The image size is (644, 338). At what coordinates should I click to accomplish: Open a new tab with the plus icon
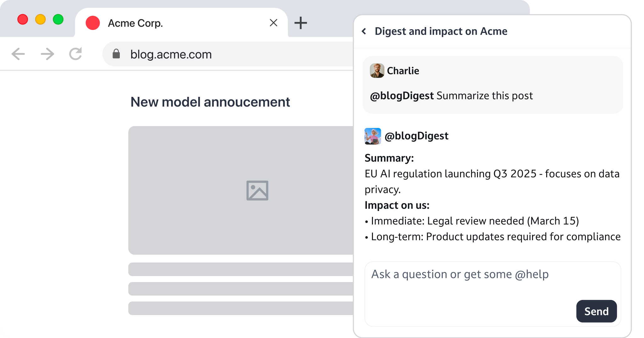pyautogui.click(x=301, y=23)
